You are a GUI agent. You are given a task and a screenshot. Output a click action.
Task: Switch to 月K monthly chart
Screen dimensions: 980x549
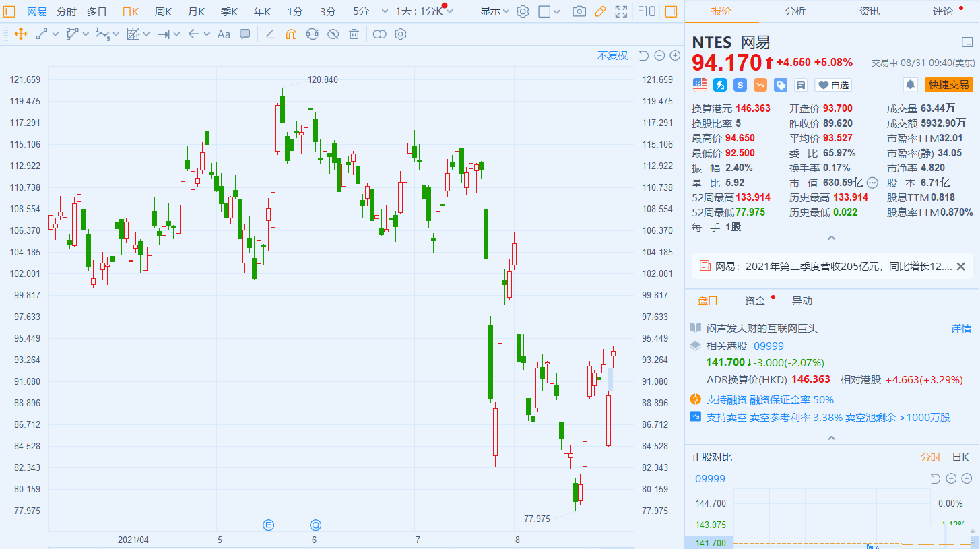click(196, 11)
